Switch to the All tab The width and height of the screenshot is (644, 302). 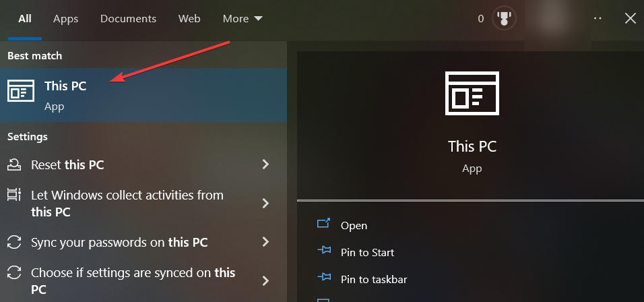pyautogui.click(x=25, y=19)
